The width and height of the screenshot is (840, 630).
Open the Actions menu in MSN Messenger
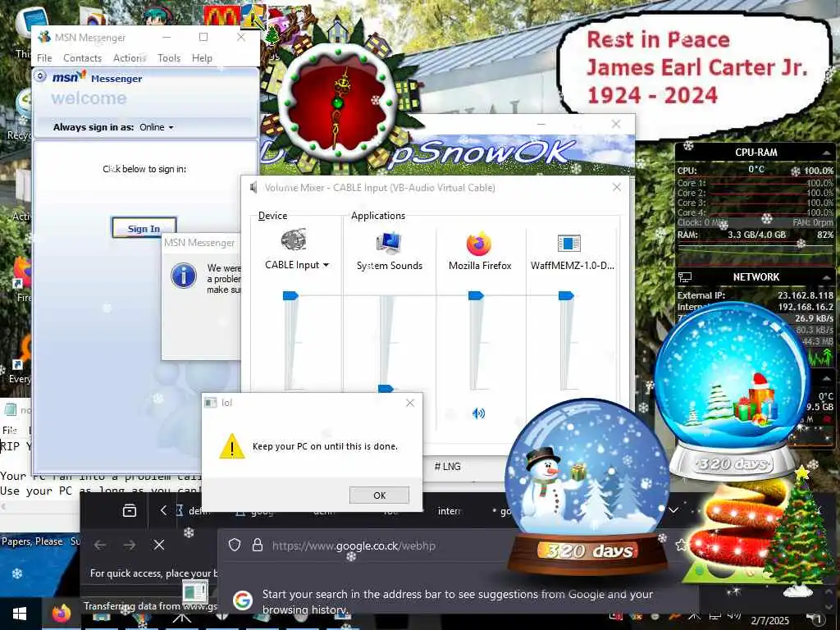(129, 58)
